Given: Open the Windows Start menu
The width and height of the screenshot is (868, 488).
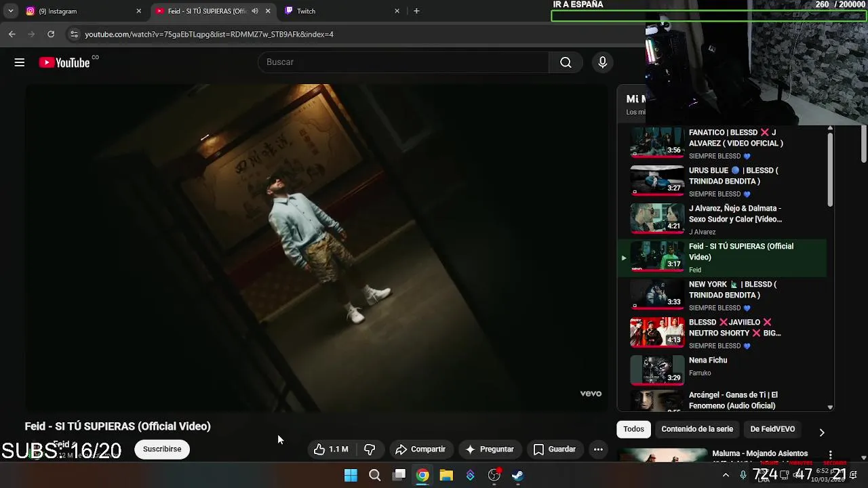Looking at the screenshot, I should click(x=351, y=475).
